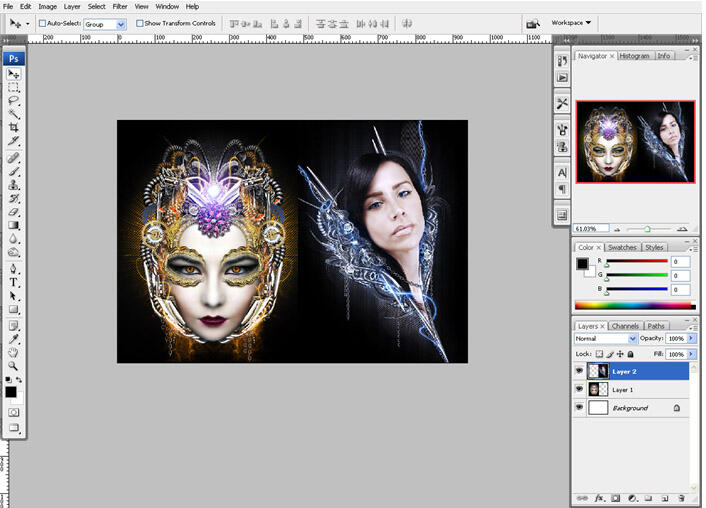
Task: Open the Color panel options menu
Action: coord(694,248)
